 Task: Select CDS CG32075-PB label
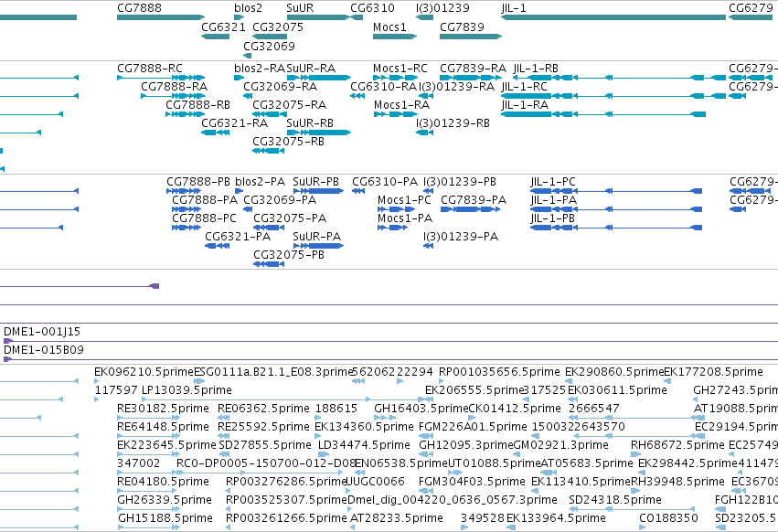click(289, 255)
